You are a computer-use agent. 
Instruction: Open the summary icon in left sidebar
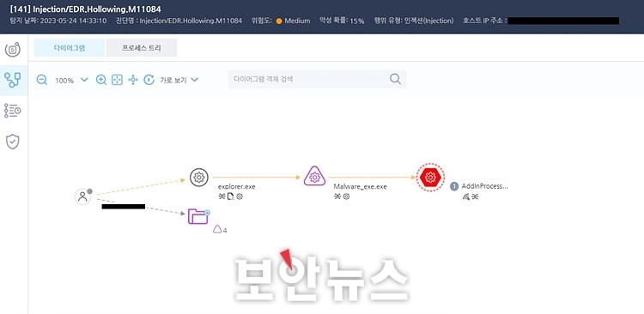tap(12, 50)
